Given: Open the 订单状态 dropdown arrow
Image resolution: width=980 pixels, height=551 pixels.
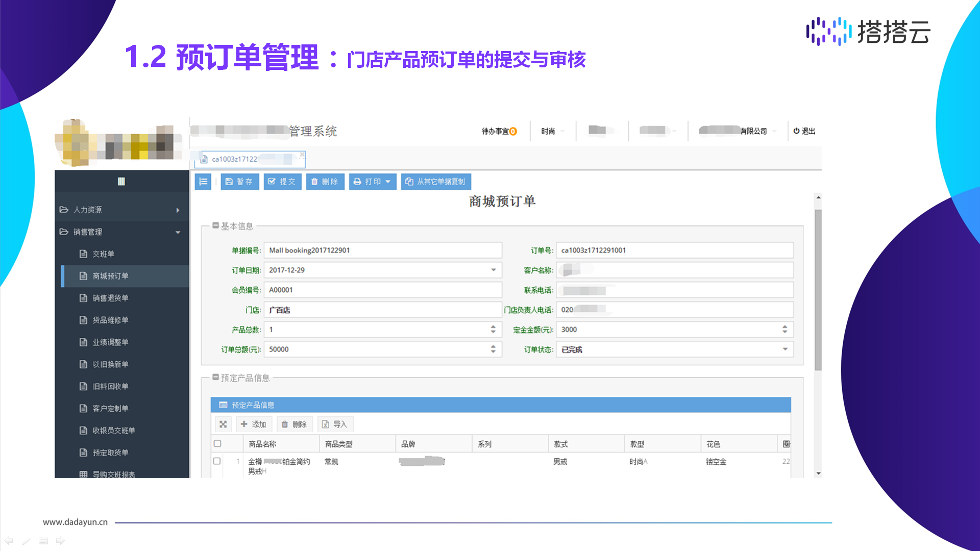Looking at the screenshot, I should pos(785,349).
